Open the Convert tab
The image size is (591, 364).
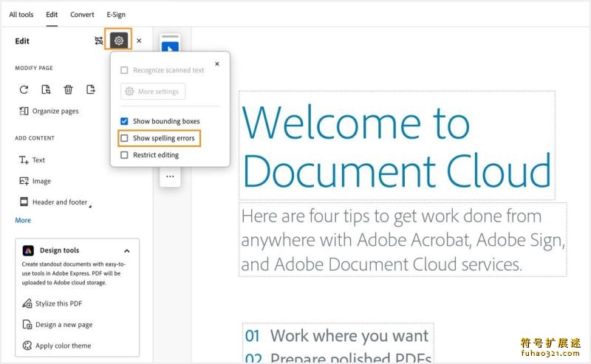pos(82,15)
